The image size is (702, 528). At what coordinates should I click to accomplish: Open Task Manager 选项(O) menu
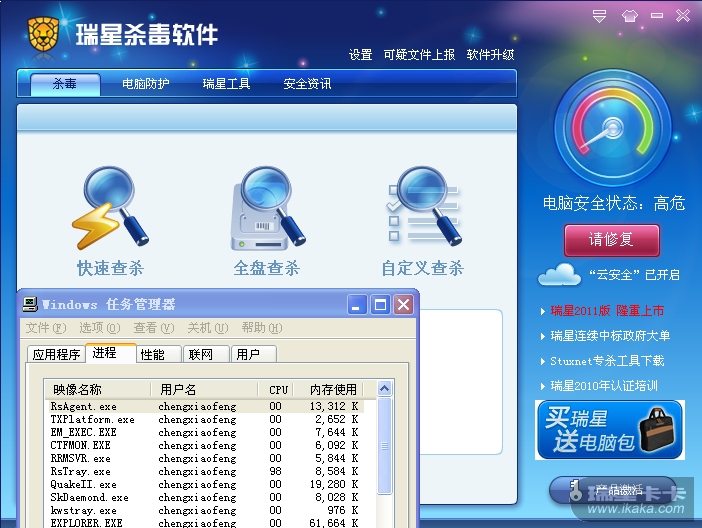point(99,328)
